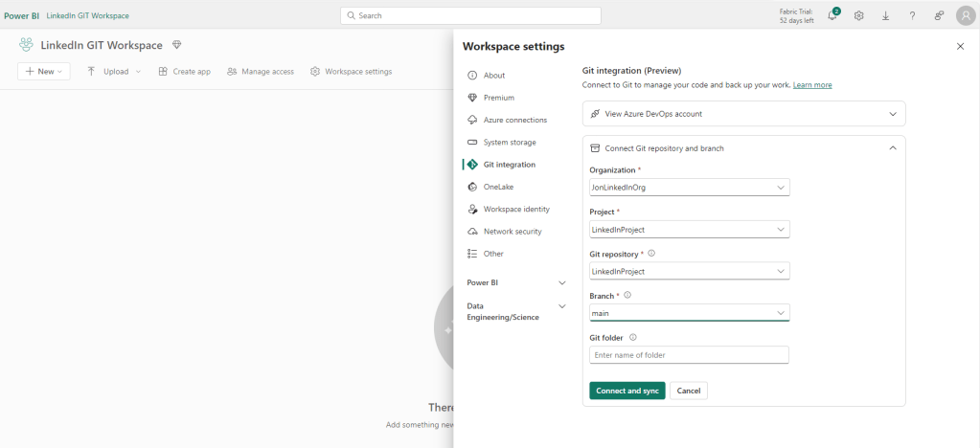Open the Organization dropdown
This screenshot has height=448, width=980.
point(689,188)
